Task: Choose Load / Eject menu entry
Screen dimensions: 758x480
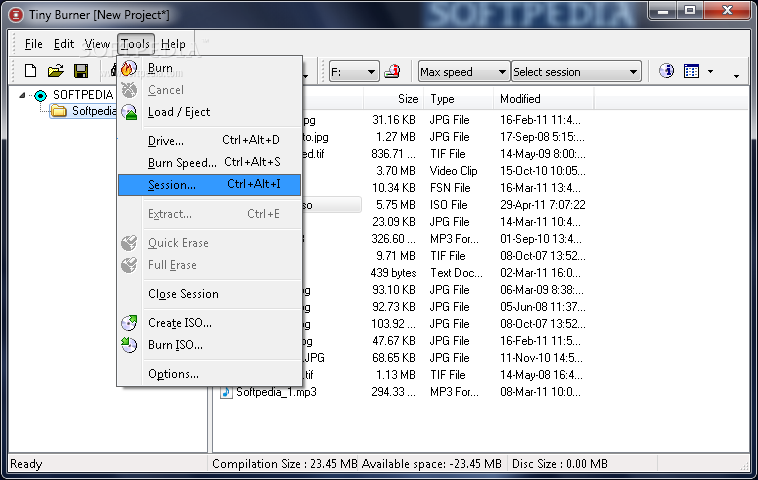Action: pyautogui.click(x=209, y=112)
